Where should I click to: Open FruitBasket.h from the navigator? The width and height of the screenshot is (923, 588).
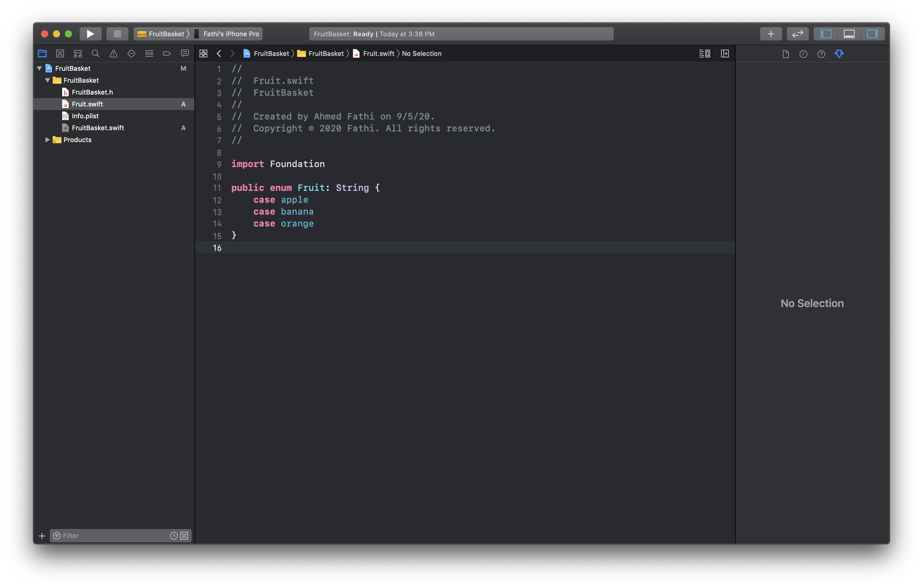pos(92,92)
